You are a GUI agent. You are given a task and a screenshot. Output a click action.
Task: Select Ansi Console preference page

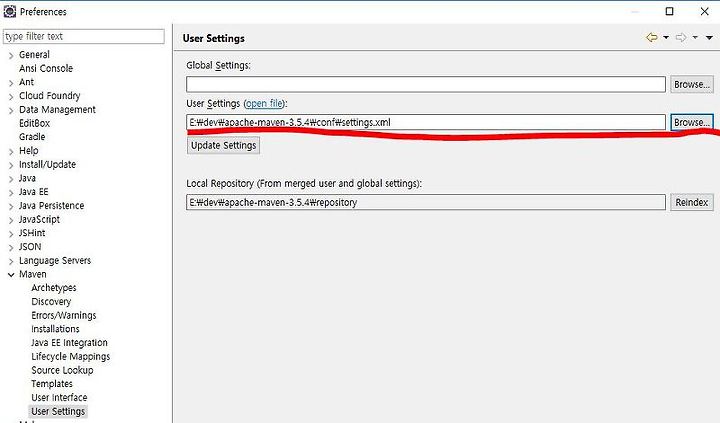46,68
